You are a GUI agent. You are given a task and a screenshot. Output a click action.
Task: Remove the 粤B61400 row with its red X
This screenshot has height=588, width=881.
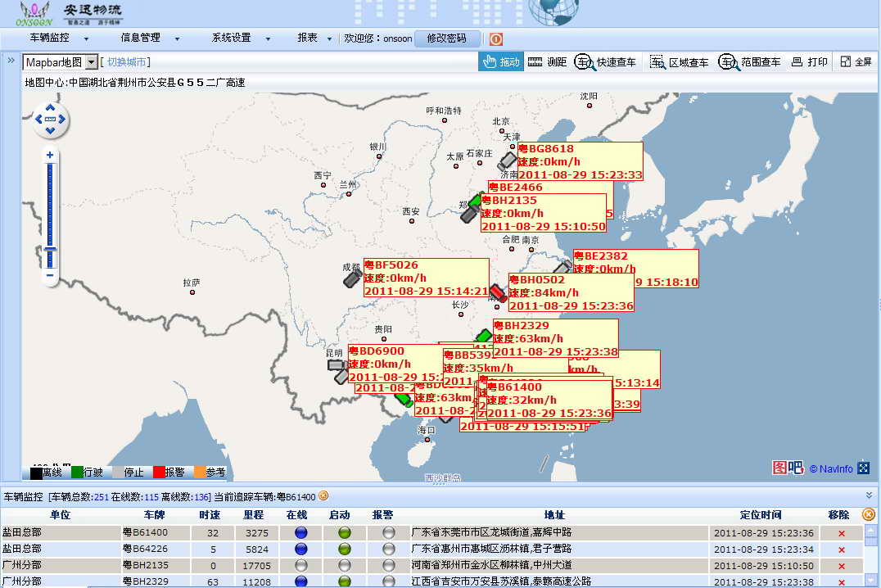[x=841, y=533]
